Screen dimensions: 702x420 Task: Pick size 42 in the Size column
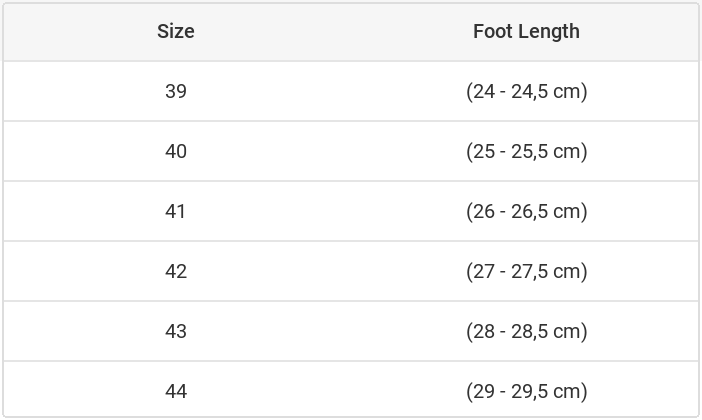point(176,271)
